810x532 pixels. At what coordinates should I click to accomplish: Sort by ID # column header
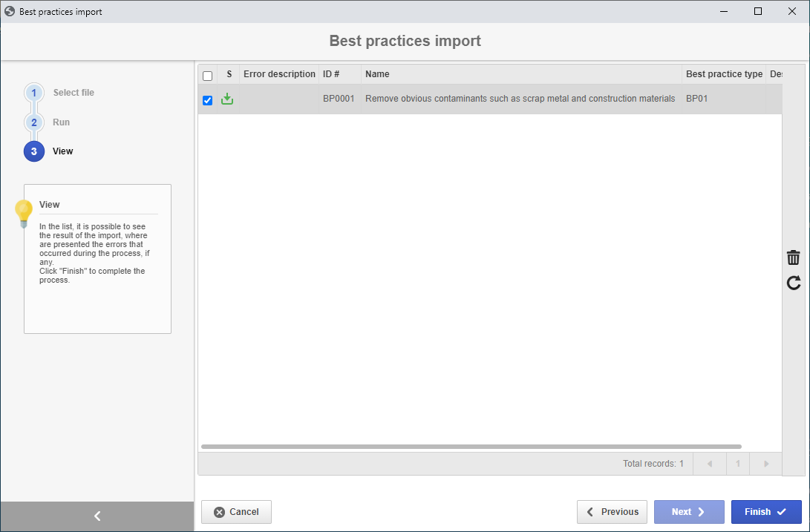pyautogui.click(x=340, y=74)
